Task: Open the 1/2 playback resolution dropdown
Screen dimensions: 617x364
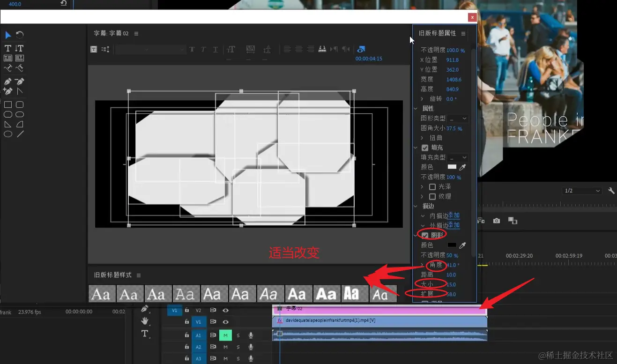Action: point(582,191)
